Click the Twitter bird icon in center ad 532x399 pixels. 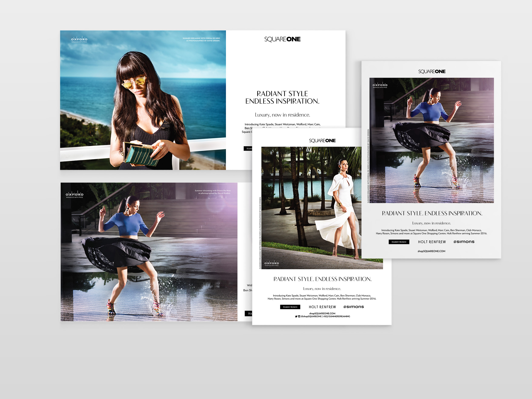coord(296,316)
